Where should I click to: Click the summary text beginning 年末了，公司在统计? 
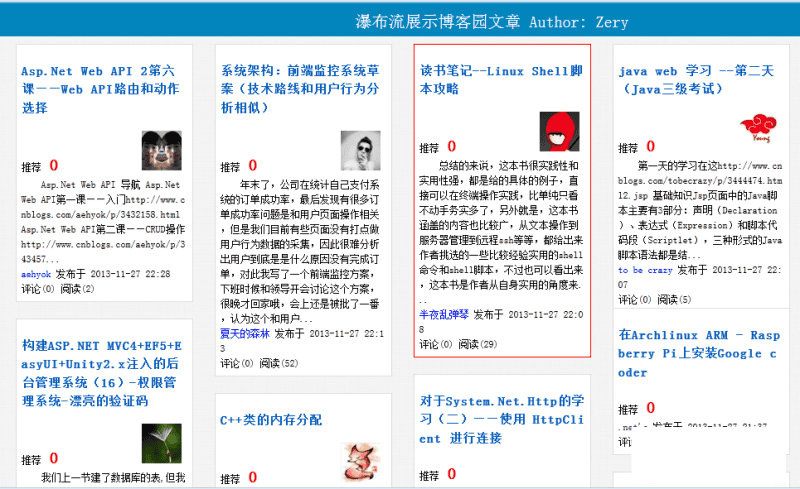tap(300, 252)
